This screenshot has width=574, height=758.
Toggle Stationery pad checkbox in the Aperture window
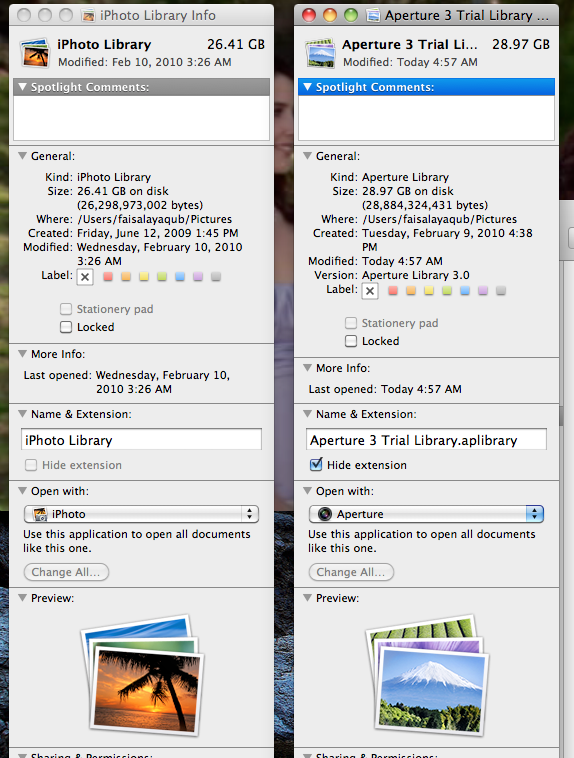(351, 323)
